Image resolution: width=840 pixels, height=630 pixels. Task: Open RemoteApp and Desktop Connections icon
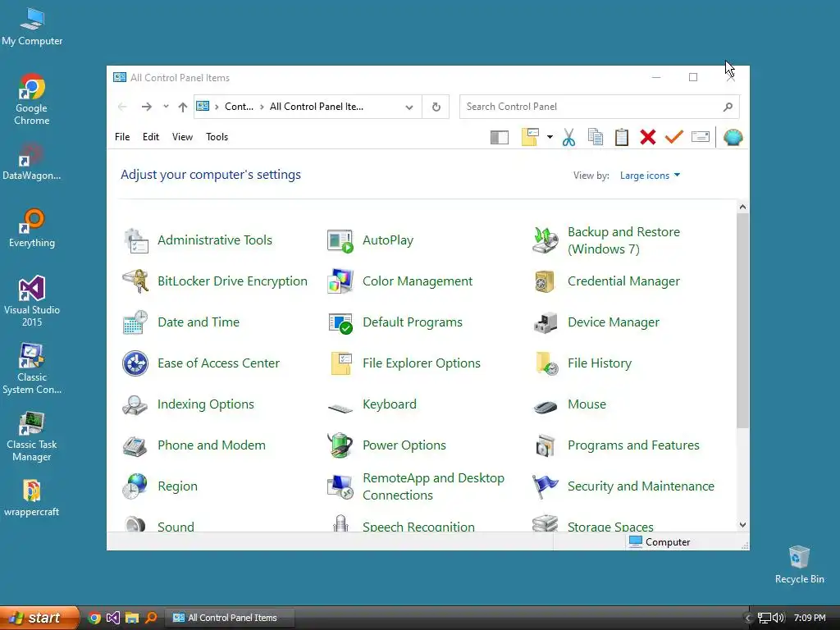coord(340,486)
